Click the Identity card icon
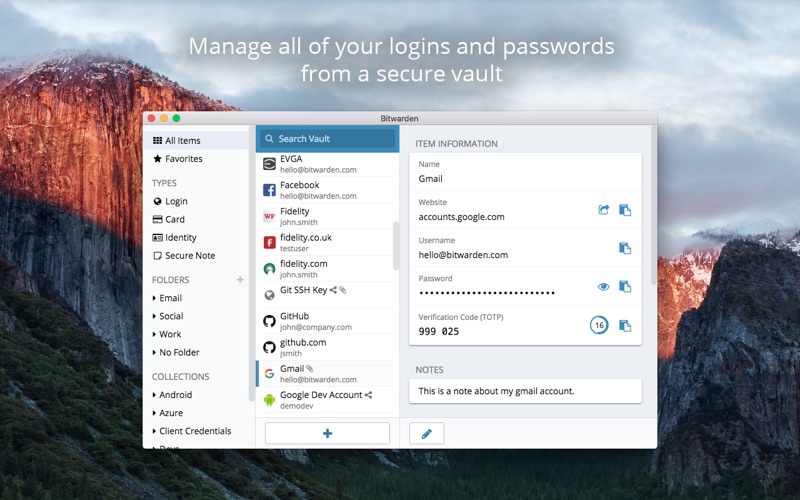Screen dimensions: 800x500 tap(158, 237)
